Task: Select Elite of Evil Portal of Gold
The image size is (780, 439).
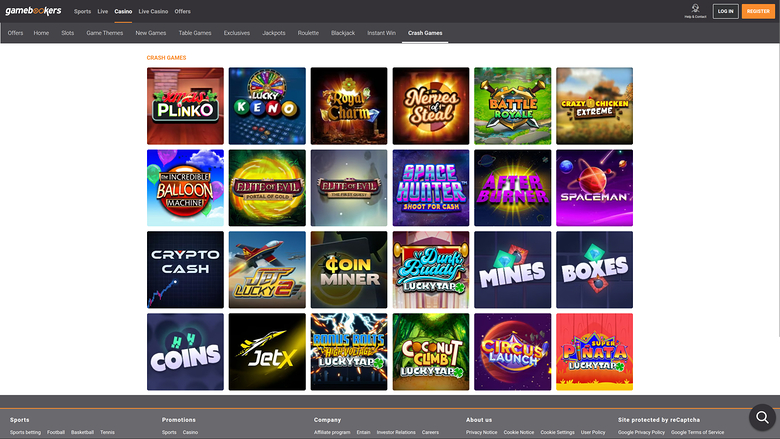Action: pos(267,188)
